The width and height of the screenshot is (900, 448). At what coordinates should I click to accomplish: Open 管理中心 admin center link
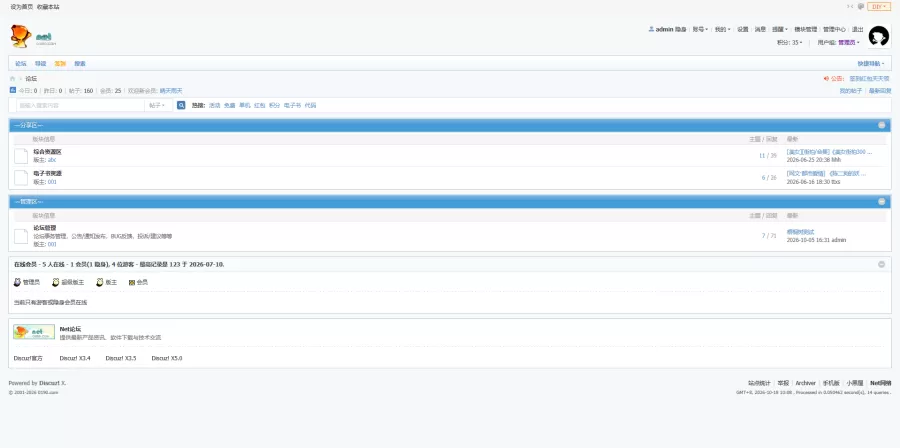[834, 29]
